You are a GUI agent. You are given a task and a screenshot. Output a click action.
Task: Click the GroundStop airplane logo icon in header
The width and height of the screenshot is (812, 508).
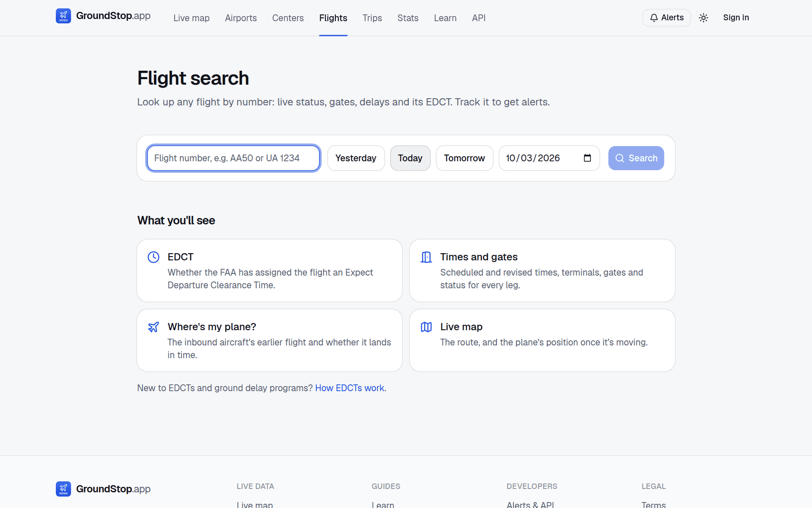pos(63,16)
